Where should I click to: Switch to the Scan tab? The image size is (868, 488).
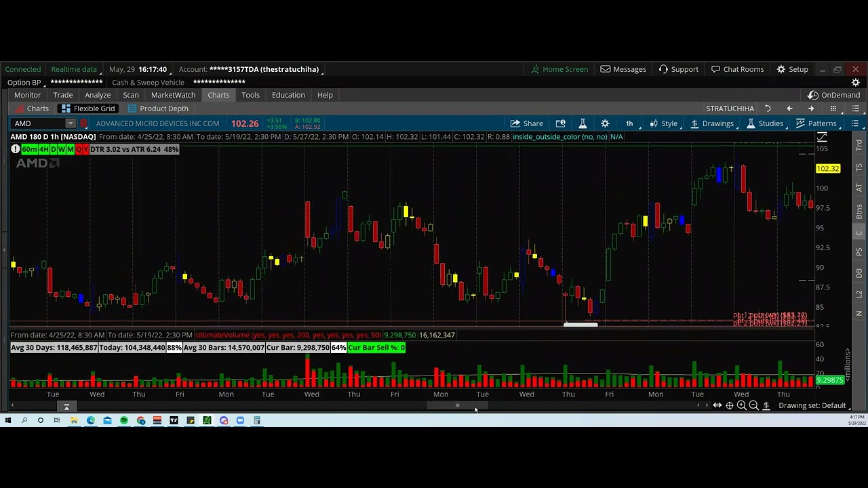pos(131,95)
